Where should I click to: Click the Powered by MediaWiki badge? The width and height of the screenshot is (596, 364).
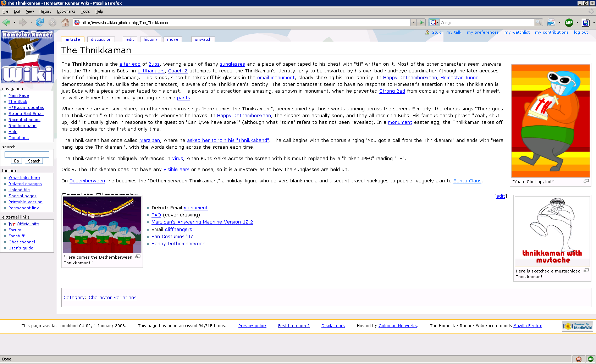[x=577, y=326]
